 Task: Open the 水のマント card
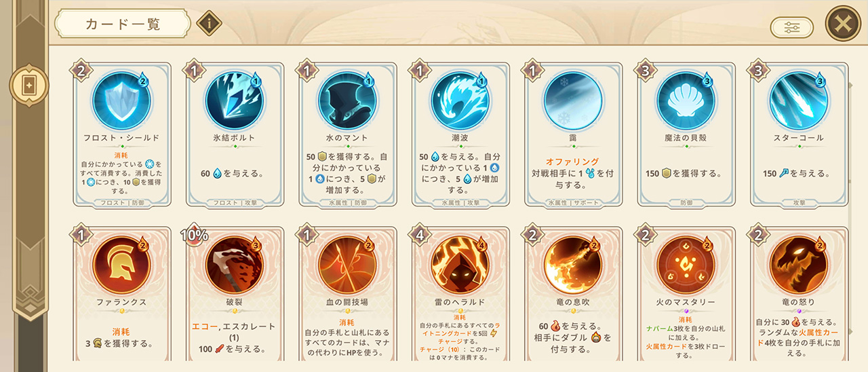tap(347, 134)
